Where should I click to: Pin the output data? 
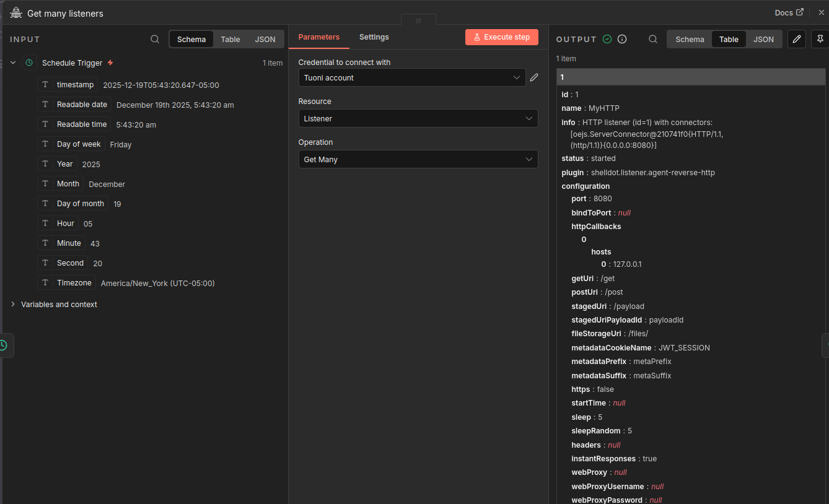(820, 39)
